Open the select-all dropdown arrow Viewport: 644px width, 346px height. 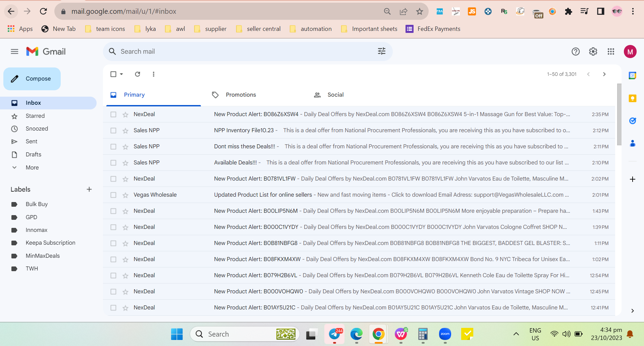click(121, 74)
